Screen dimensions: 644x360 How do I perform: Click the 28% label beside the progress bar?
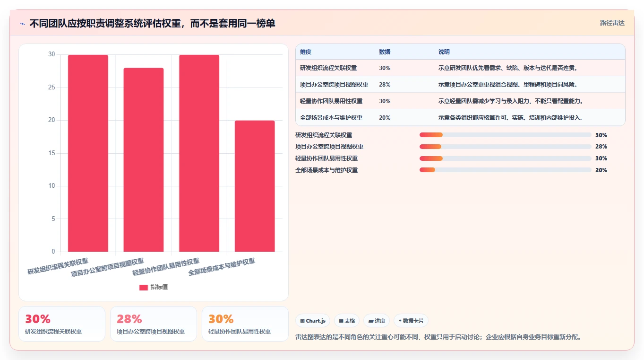[601, 147]
